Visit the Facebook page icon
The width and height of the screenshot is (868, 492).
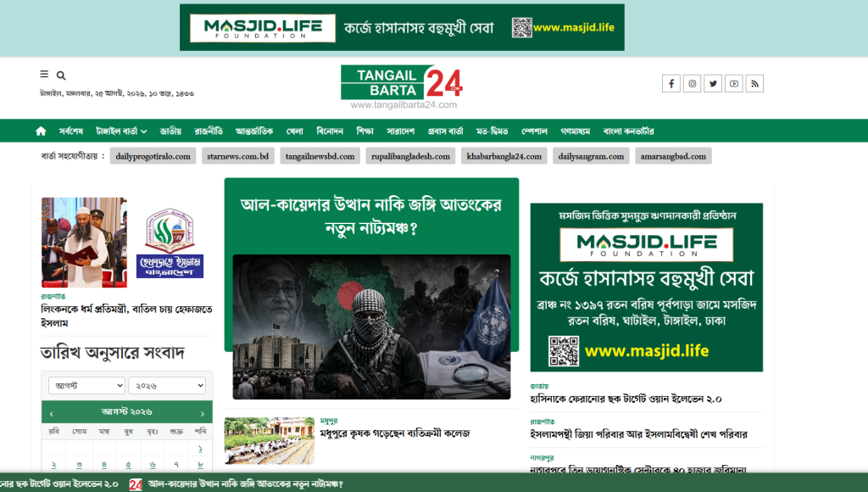(x=671, y=84)
